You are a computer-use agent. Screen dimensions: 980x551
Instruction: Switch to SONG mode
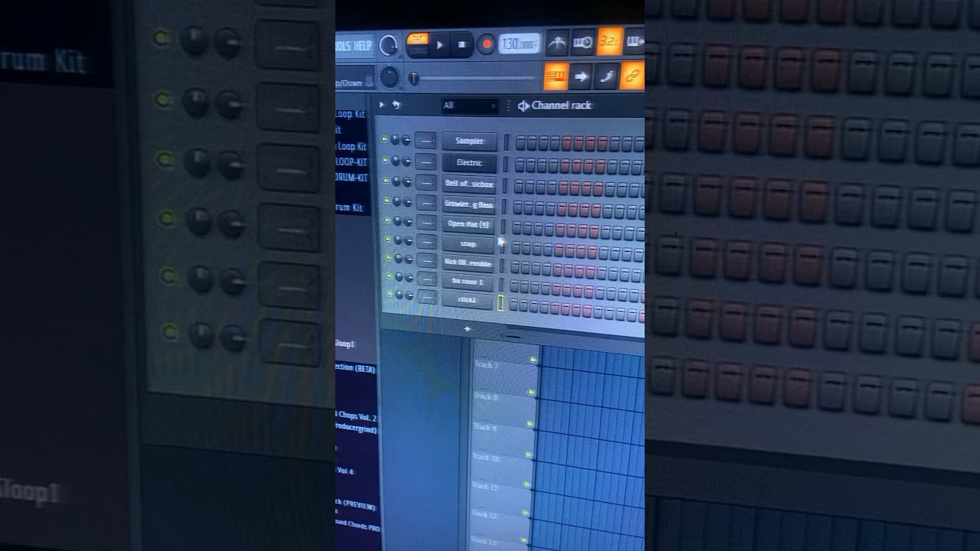click(417, 51)
